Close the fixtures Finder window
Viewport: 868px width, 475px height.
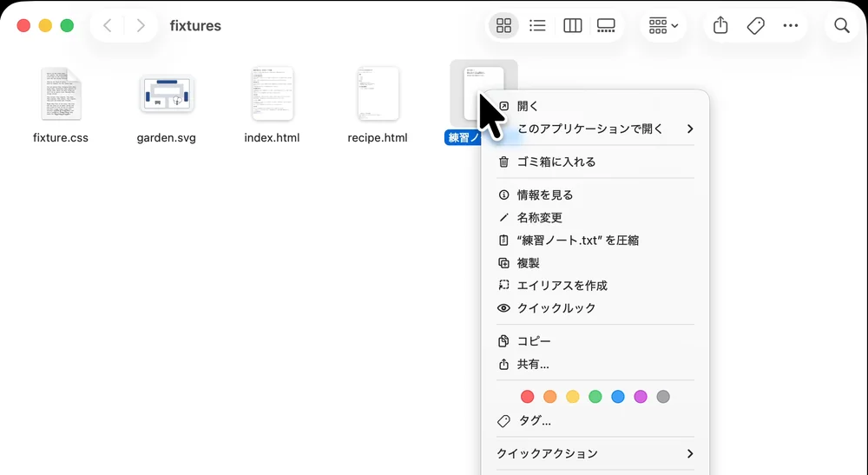[x=23, y=25]
